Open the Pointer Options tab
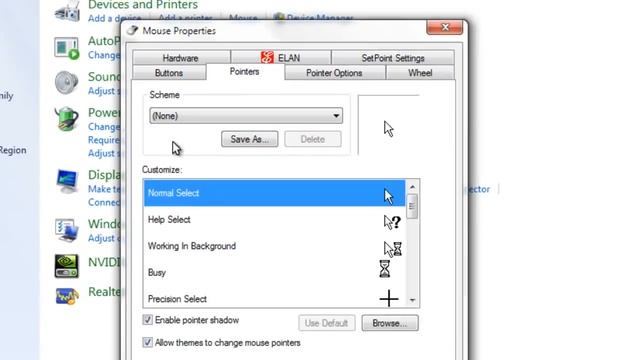The image size is (640, 360). (335, 73)
